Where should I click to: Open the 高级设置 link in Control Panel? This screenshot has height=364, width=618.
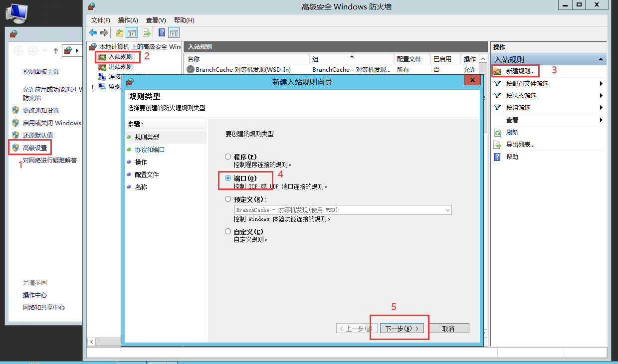tap(35, 148)
